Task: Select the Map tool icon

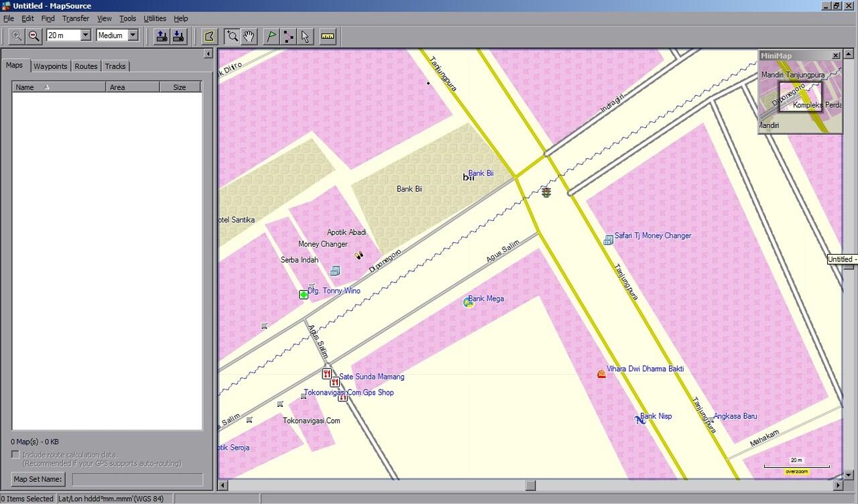Action: coord(209,36)
